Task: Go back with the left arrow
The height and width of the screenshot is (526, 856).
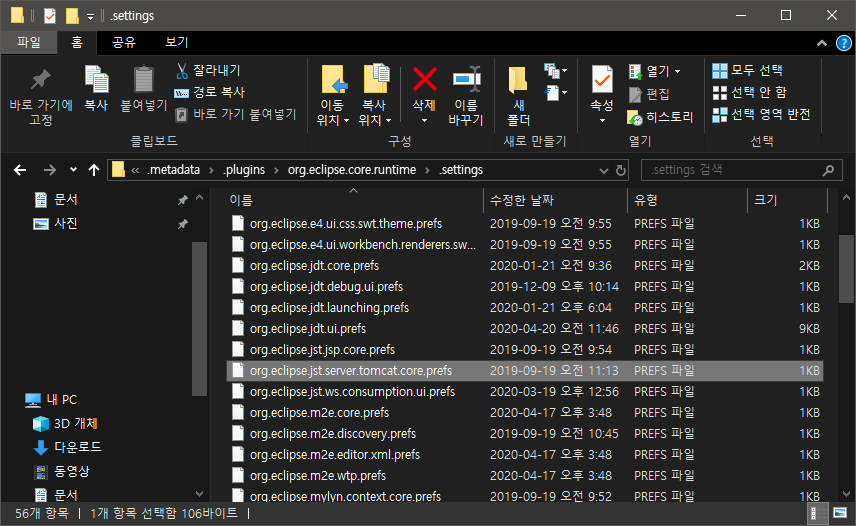Action: click(20, 170)
